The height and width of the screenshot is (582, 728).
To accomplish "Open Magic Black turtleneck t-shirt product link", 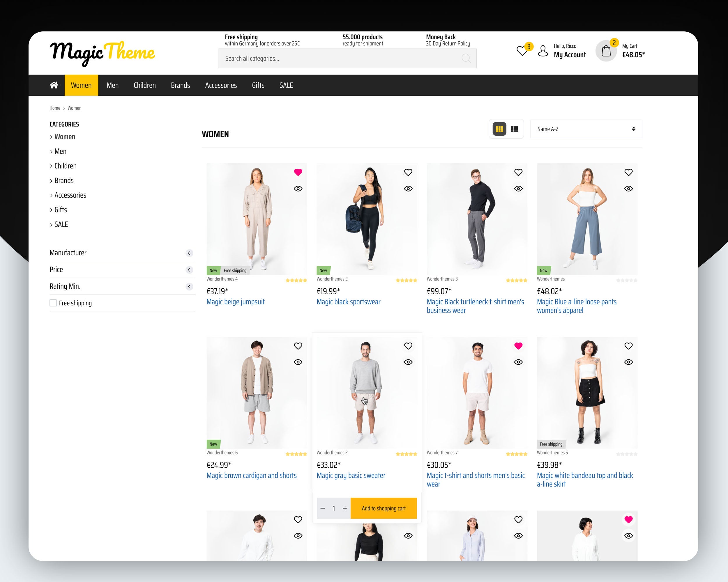I will (x=475, y=306).
